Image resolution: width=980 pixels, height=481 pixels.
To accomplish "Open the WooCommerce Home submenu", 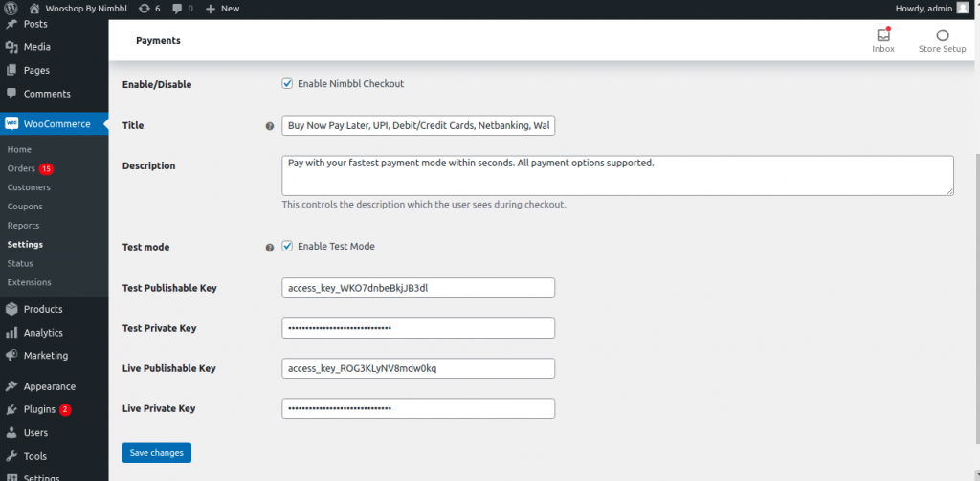I will [x=19, y=150].
